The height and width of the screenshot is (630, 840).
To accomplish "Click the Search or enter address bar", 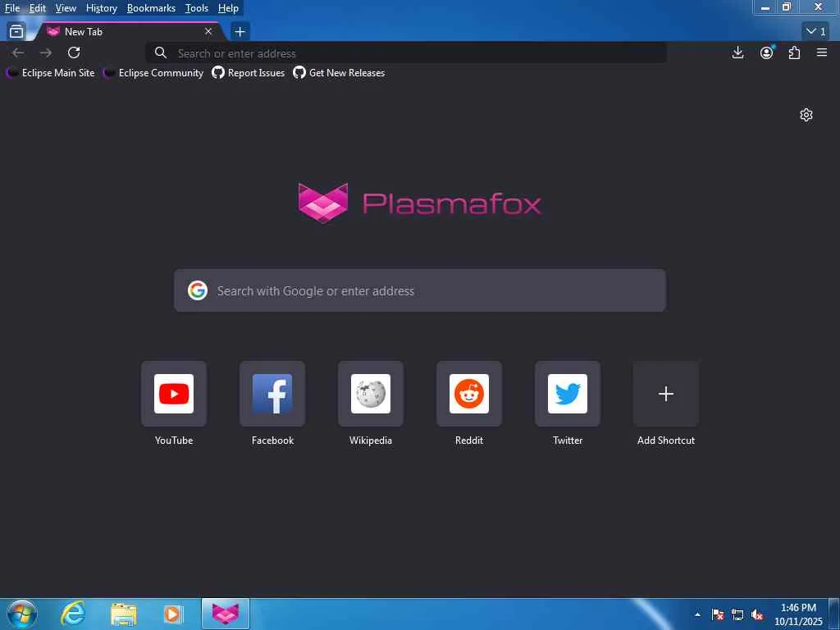I will tap(406, 53).
